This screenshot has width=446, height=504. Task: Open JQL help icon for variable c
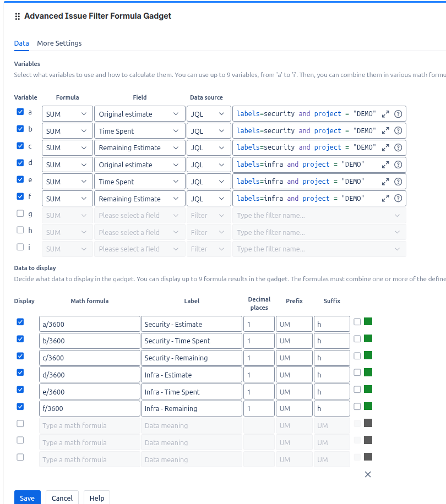tap(398, 148)
